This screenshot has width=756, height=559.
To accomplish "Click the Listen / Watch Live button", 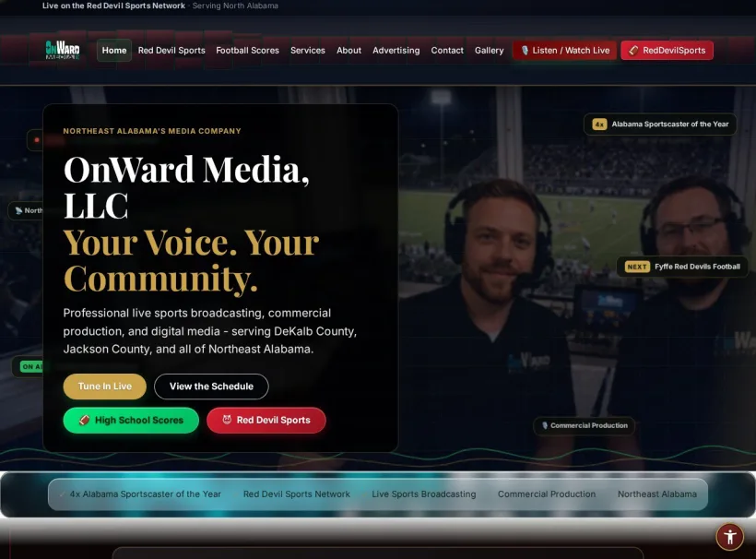I will pos(564,50).
